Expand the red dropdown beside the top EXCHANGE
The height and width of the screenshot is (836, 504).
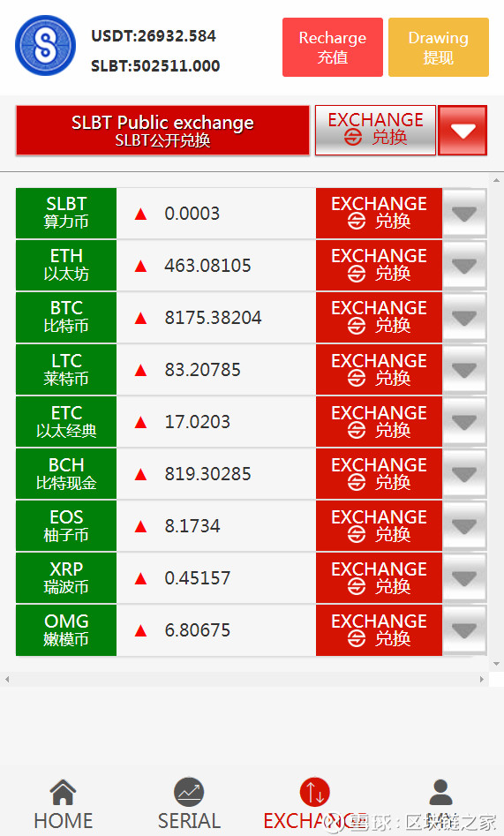click(x=463, y=131)
